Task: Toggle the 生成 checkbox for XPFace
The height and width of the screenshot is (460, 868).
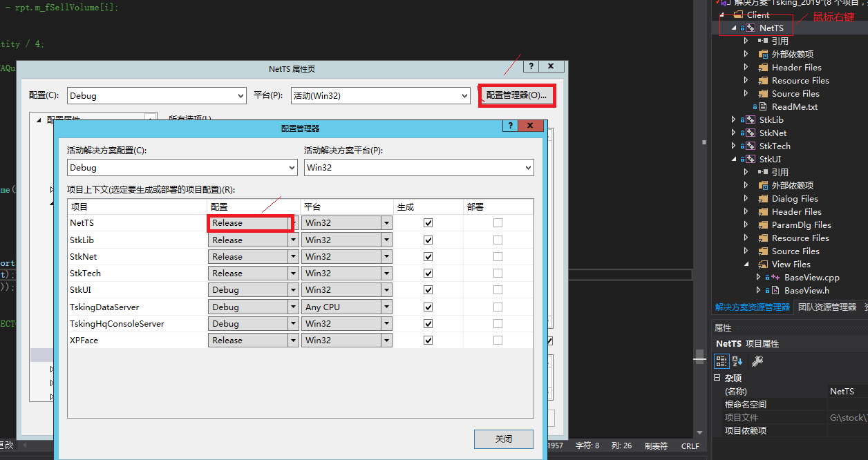Action: pos(428,340)
